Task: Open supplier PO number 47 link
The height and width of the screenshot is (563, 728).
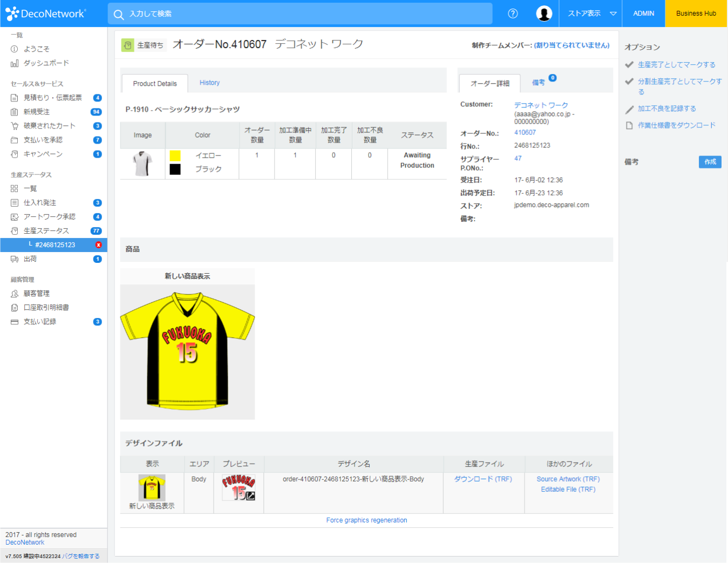Action: pos(518,158)
